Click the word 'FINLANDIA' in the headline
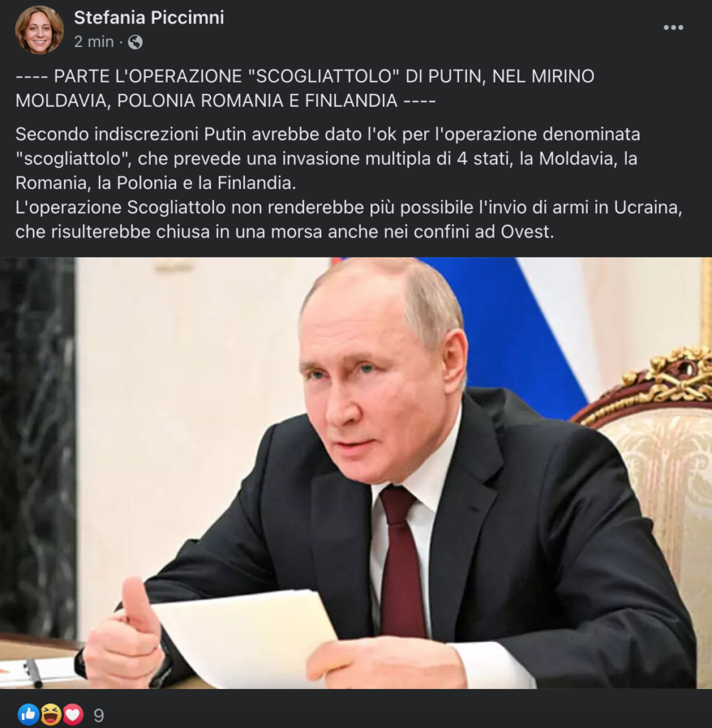Screen dimensions: 712x728 pyautogui.click(x=351, y=100)
